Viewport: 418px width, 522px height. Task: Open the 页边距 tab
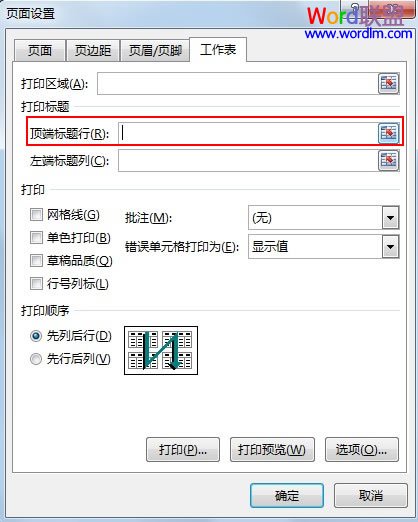tap(93, 50)
